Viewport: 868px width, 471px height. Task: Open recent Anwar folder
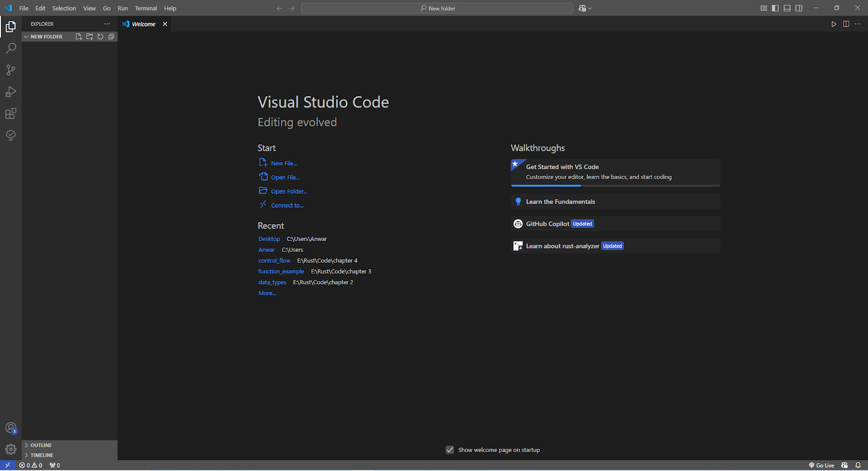[266, 250]
